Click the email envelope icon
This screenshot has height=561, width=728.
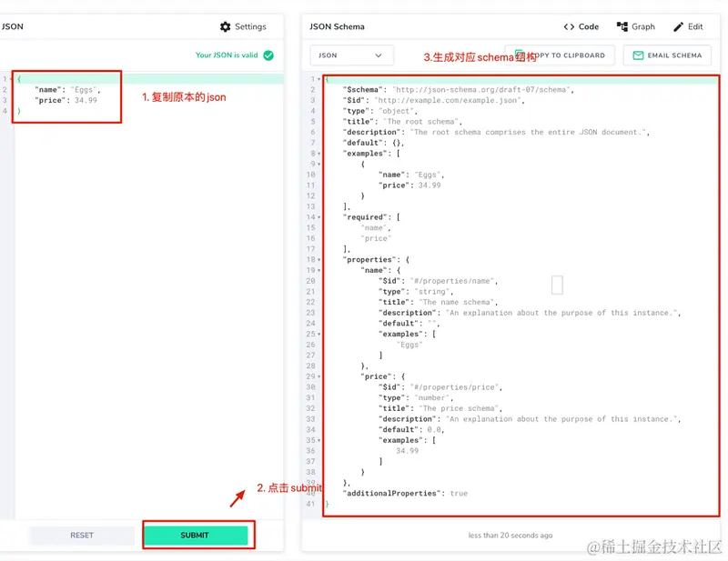click(x=639, y=55)
